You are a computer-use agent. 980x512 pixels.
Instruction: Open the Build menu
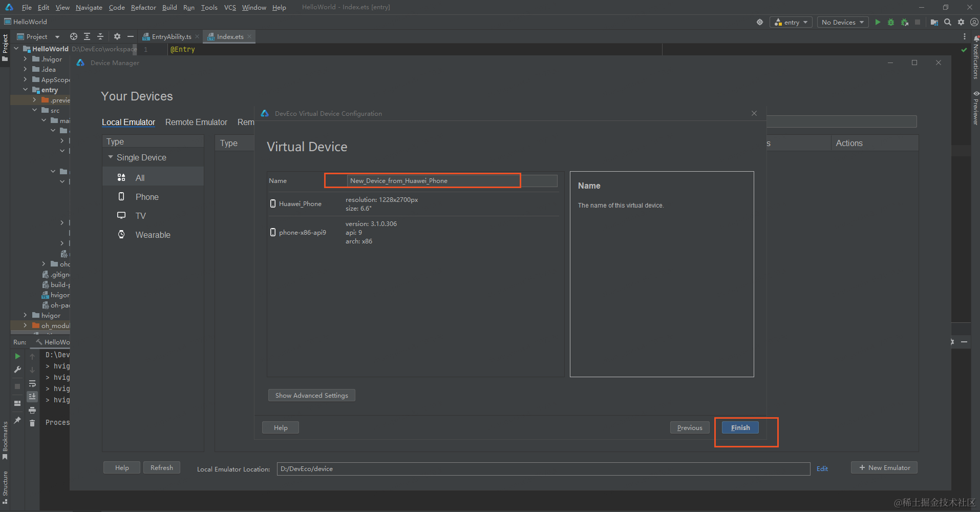pyautogui.click(x=169, y=7)
